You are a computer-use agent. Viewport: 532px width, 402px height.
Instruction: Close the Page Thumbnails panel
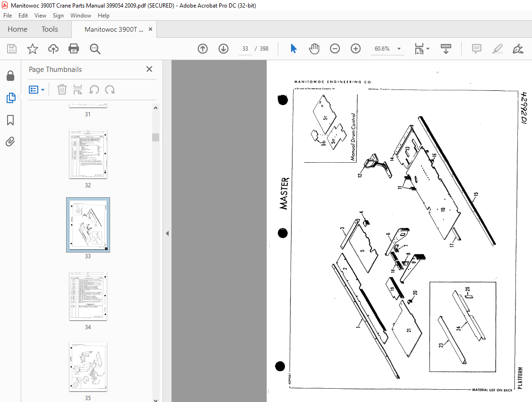149,69
